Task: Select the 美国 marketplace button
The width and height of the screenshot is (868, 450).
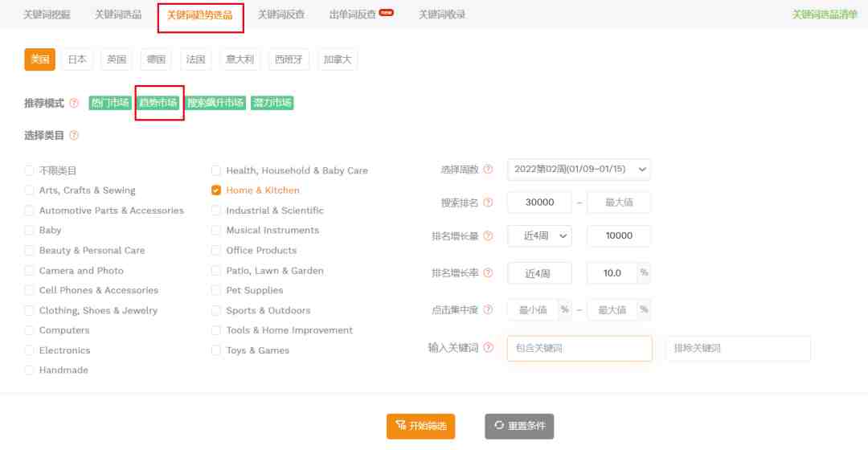Action: pos(40,59)
